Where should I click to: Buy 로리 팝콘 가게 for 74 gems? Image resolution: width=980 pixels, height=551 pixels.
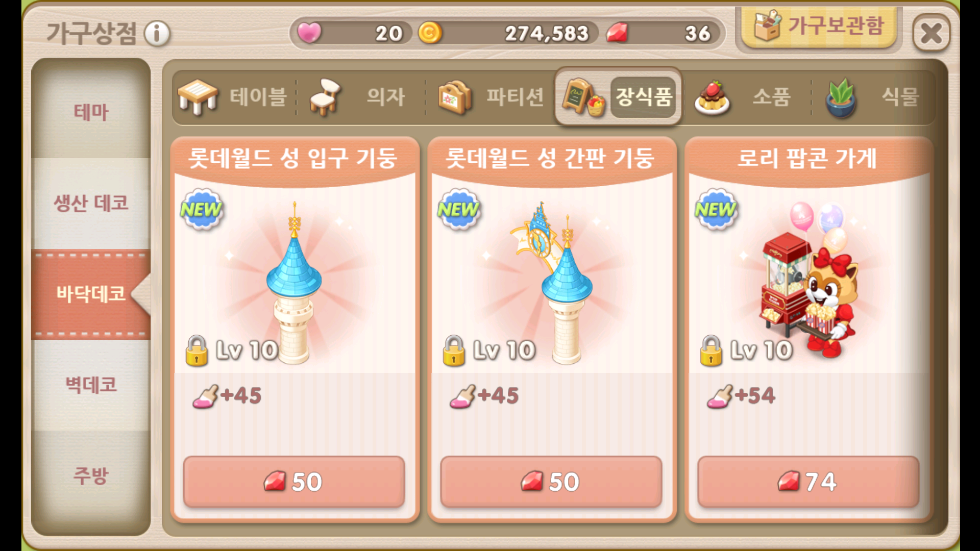point(808,482)
